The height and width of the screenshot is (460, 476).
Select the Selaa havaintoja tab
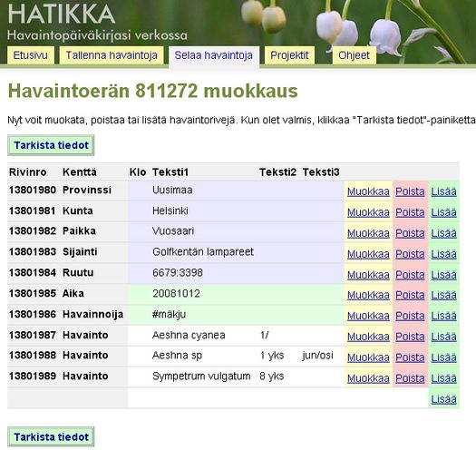tap(214, 56)
